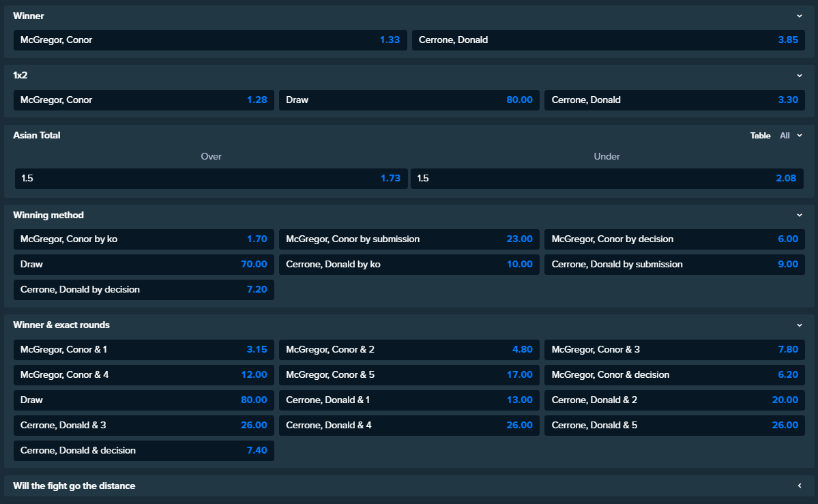Collapse Winner & exact rounds chevron

pyautogui.click(x=799, y=325)
